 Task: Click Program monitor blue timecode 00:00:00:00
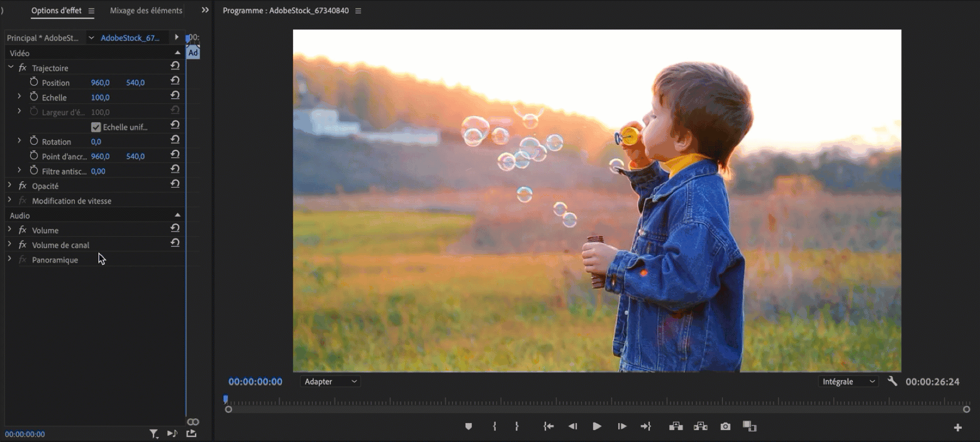255,382
